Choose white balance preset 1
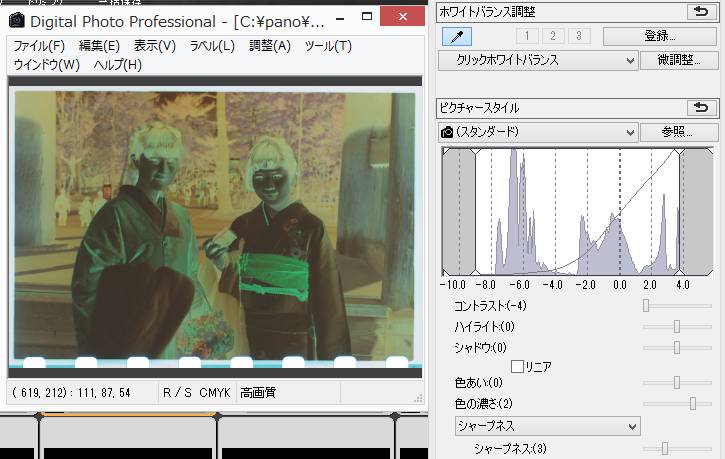 527,36
